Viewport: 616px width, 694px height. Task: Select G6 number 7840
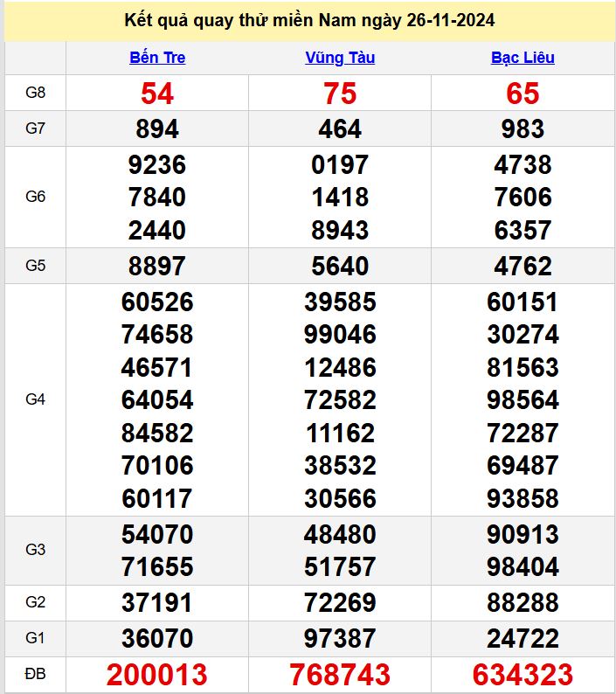(x=157, y=197)
